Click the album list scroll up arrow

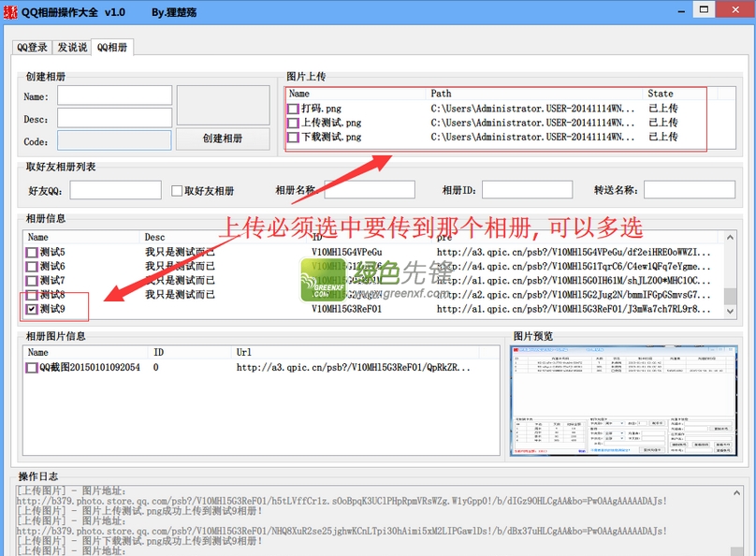730,237
